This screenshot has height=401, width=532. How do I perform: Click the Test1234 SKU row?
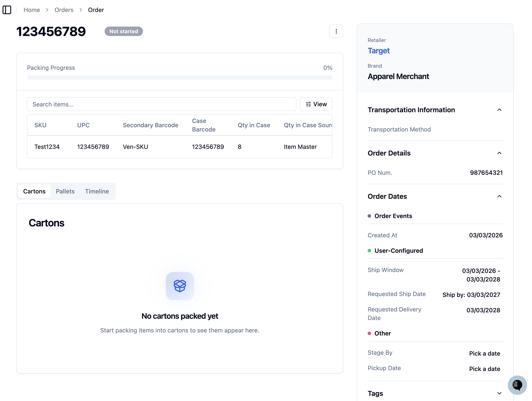click(180, 147)
